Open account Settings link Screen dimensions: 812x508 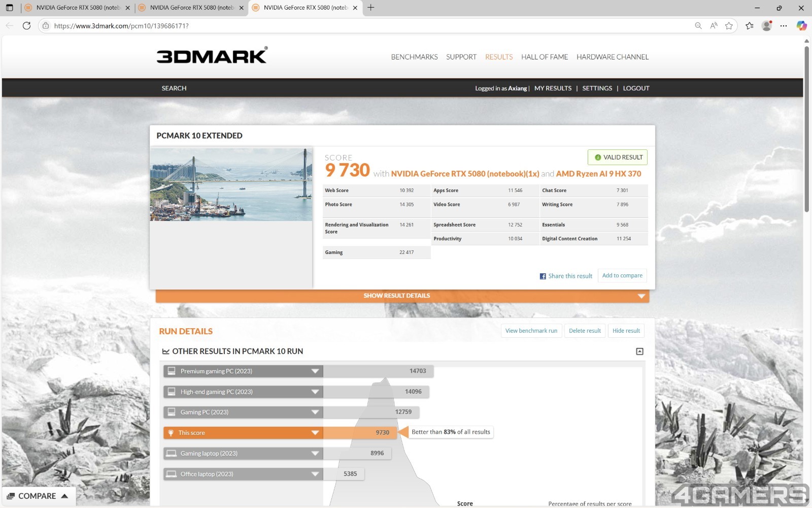[597, 88]
